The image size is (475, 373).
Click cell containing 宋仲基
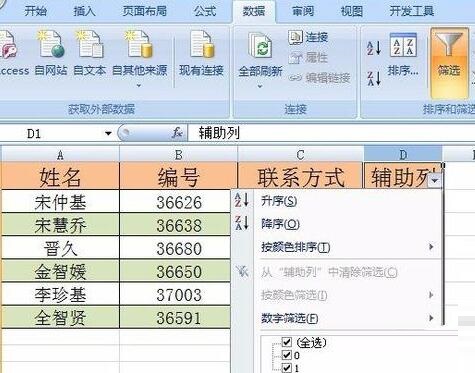point(60,202)
